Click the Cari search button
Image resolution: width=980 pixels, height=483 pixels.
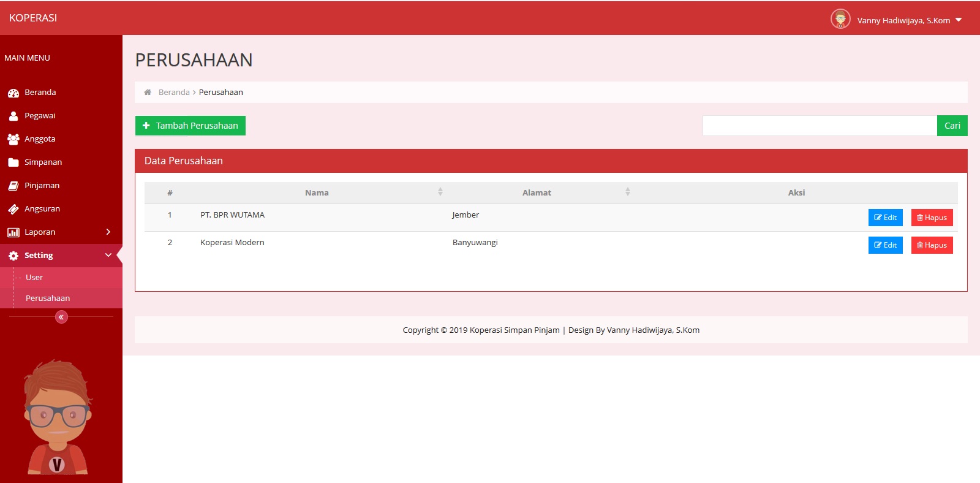tap(952, 126)
